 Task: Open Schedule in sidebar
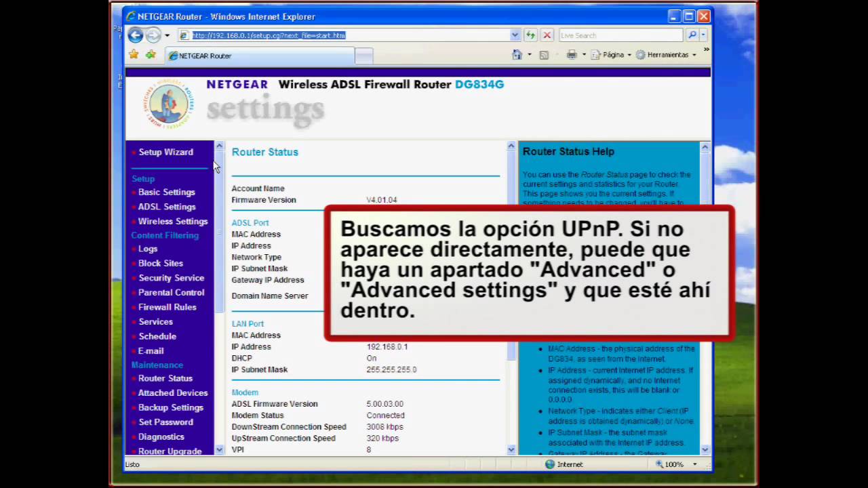click(157, 336)
